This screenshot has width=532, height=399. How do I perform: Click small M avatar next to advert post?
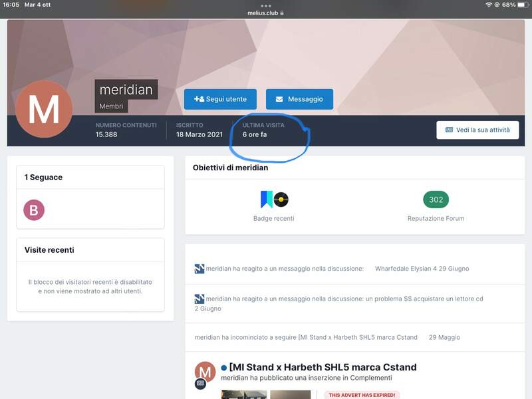click(x=205, y=372)
